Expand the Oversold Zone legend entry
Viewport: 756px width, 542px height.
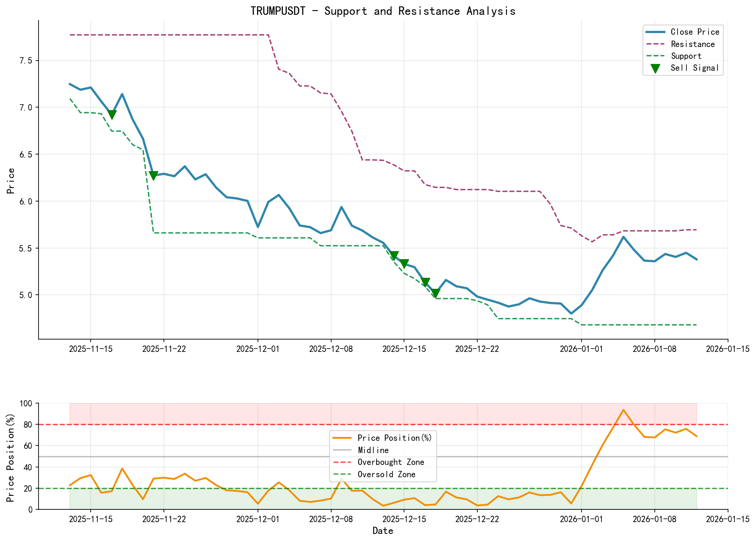(x=386, y=474)
